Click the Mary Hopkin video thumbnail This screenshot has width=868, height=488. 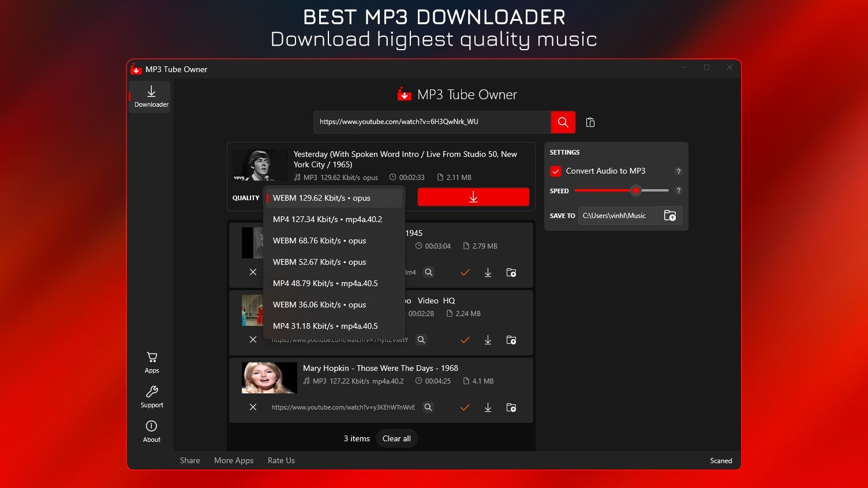coord(270,378)
